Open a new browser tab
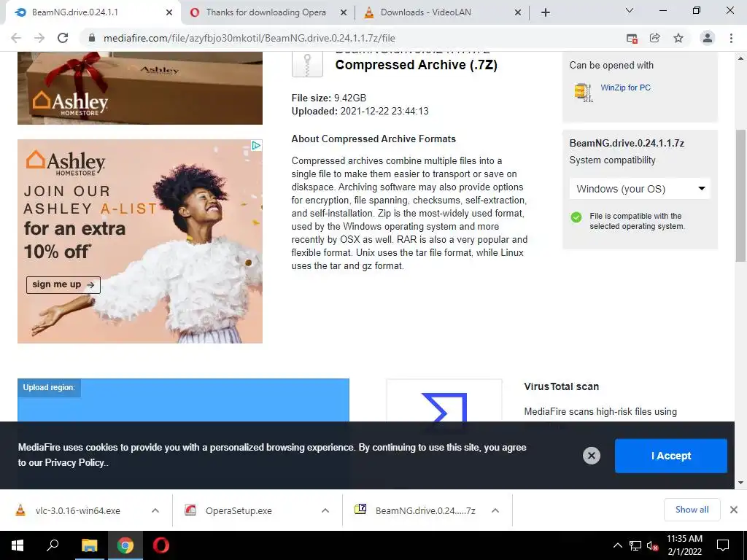This screenshot has height=560, width=747. point(546,12)
